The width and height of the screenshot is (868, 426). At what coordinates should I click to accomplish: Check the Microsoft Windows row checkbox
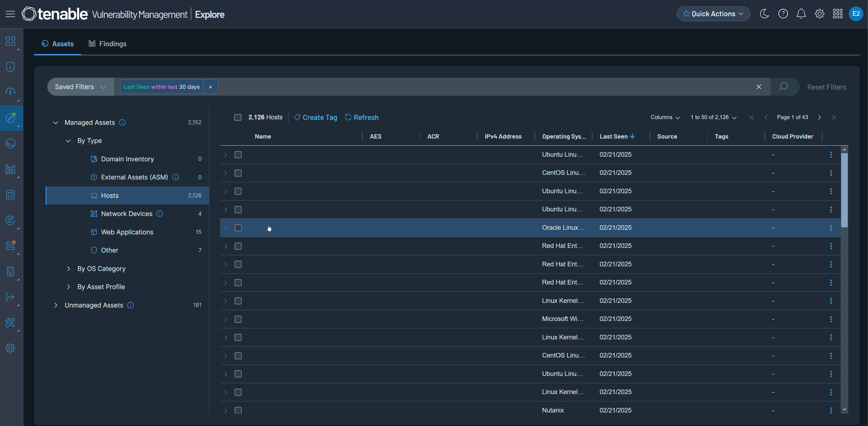238,319
